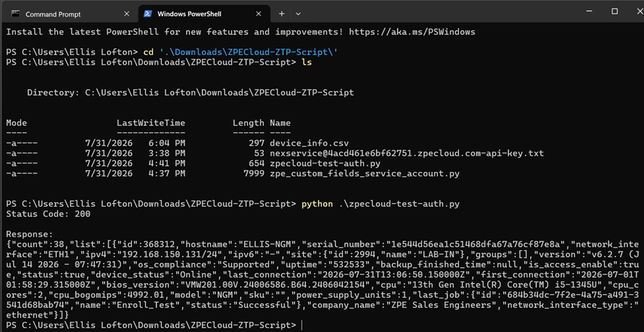Viewport: 644px width, 332px height.
Task: Click the file length value 654
Action: point(256,163)
